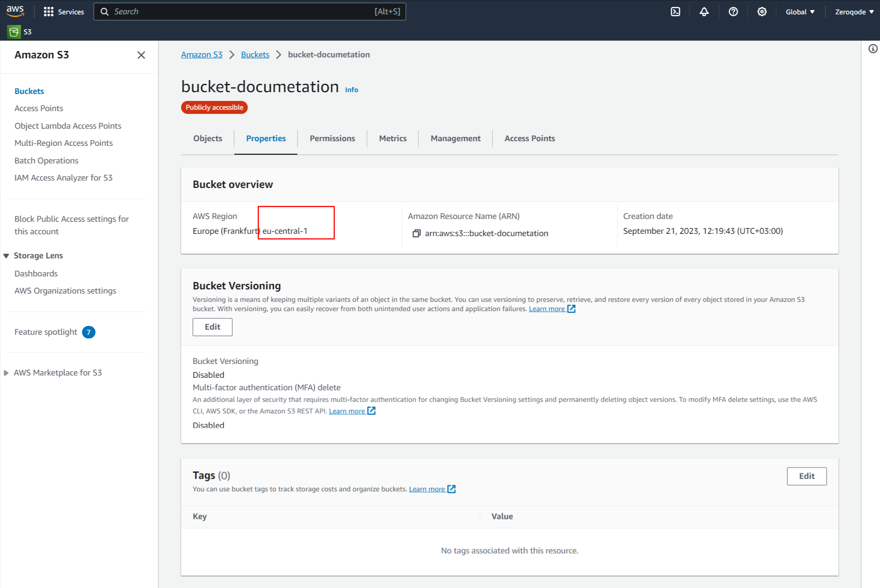The height and width of the screenshot is (588, 880).
Task: Open Access Points in the sidebar
Action: (x=39, y=108)
